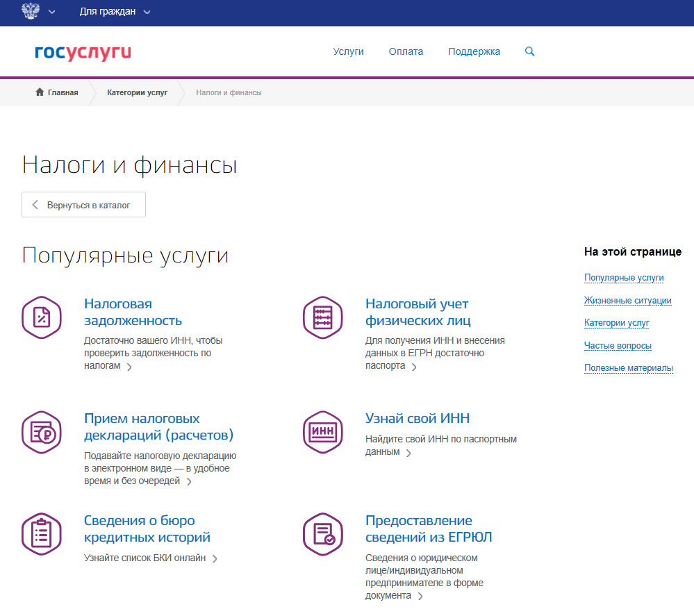Open the Услуги menu

click(348, 51)
